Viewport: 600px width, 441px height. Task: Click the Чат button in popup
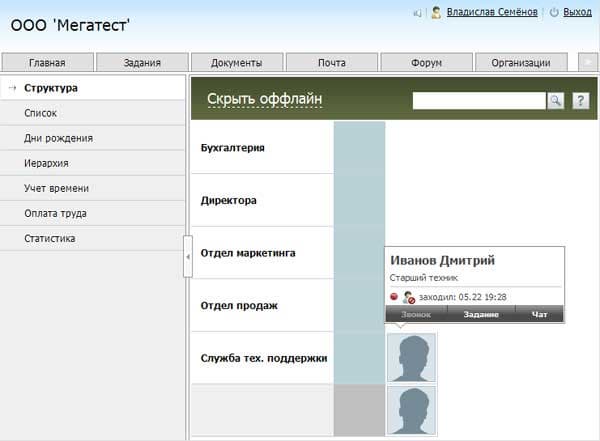(539, 314)
